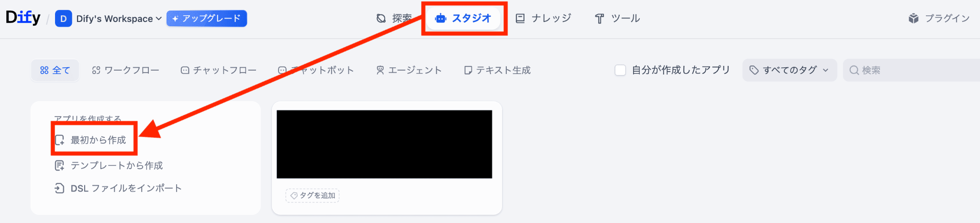Click the blue D workspace avatar
This screenshot has height=223, width=980.
(x=63, y=19)
